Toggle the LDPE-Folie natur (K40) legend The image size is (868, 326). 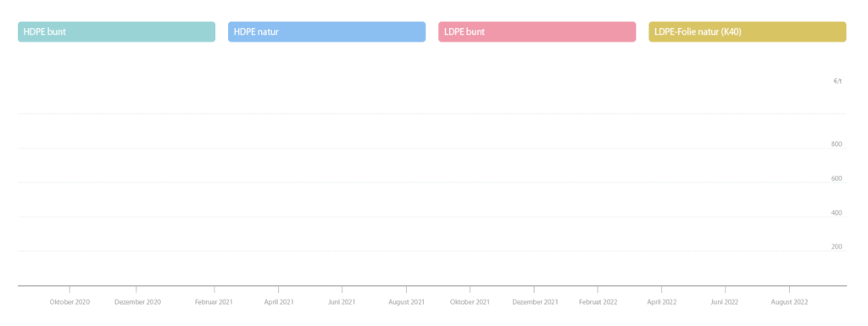point(748,31)
